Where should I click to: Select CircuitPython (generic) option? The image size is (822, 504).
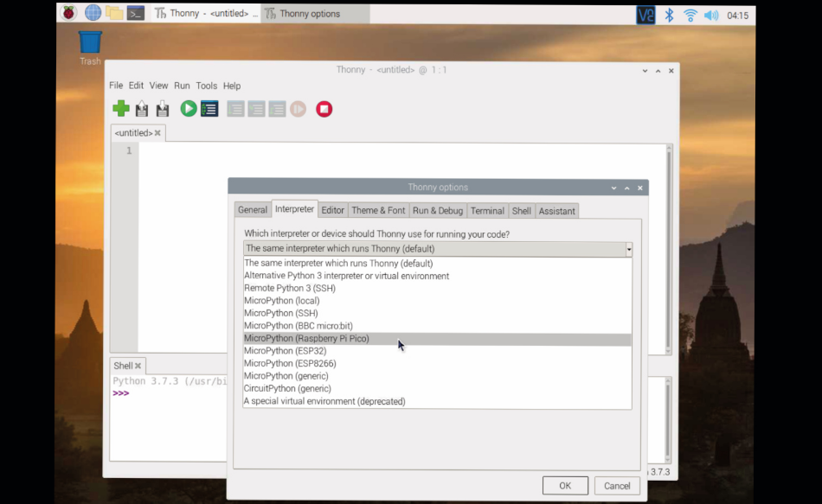pos(437,389)
